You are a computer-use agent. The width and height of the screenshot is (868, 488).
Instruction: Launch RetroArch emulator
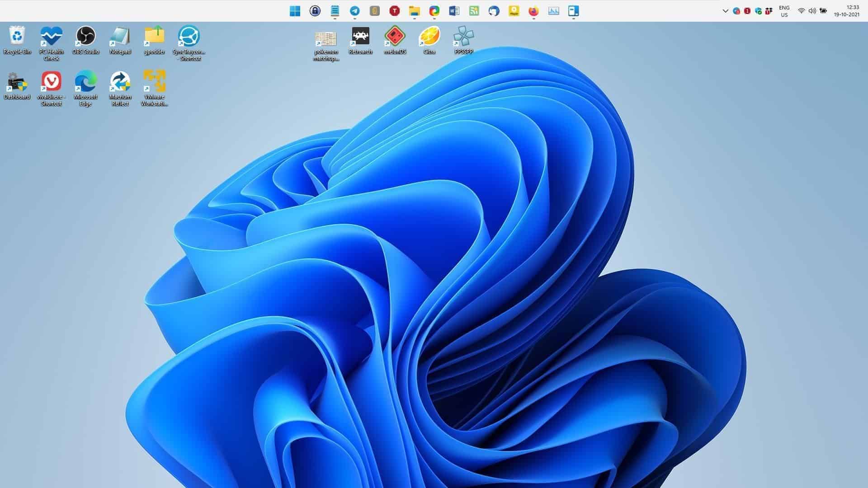point(360,36)
